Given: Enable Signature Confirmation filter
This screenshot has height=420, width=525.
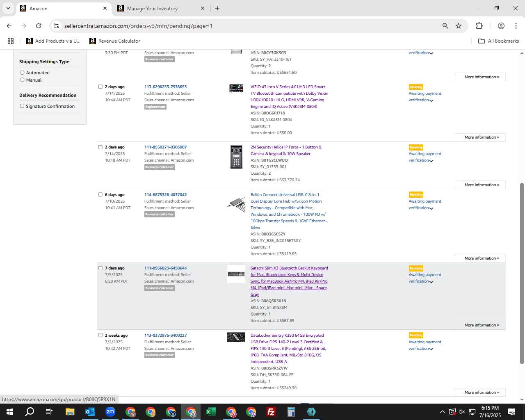Looking at the screenshot, I should (x=22, y=106).
